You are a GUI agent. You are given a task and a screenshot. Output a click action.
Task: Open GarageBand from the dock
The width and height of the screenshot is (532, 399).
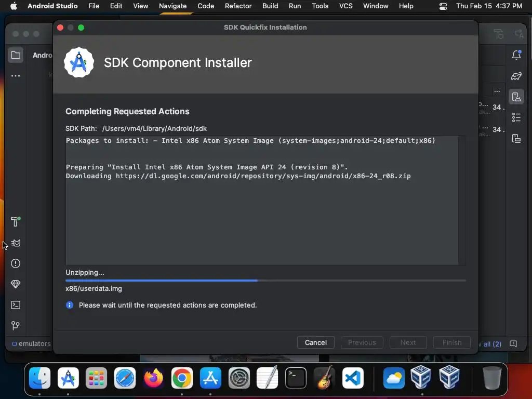[324, 378]
